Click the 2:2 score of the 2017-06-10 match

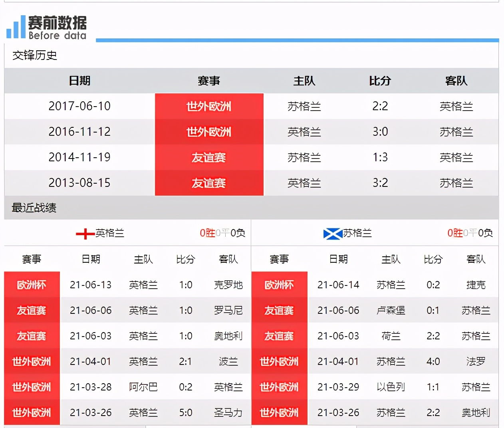click(379, 106)
